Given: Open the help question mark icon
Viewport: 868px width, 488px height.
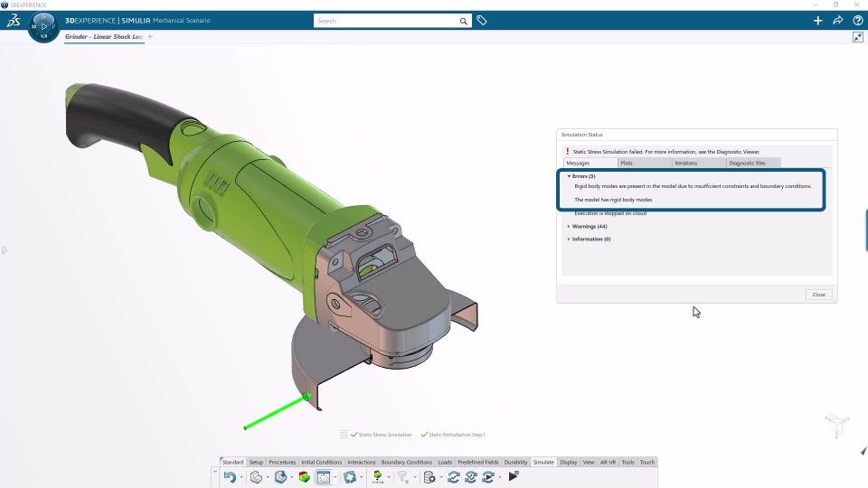Looking at the screenshot, I should pos(857,21).
